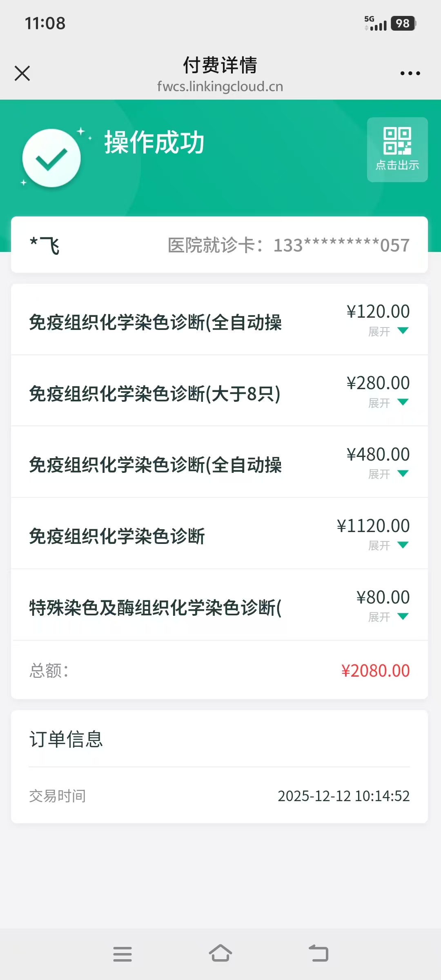
Task: Tap the green success checkmark icon
Action: (x=51, y=158)
